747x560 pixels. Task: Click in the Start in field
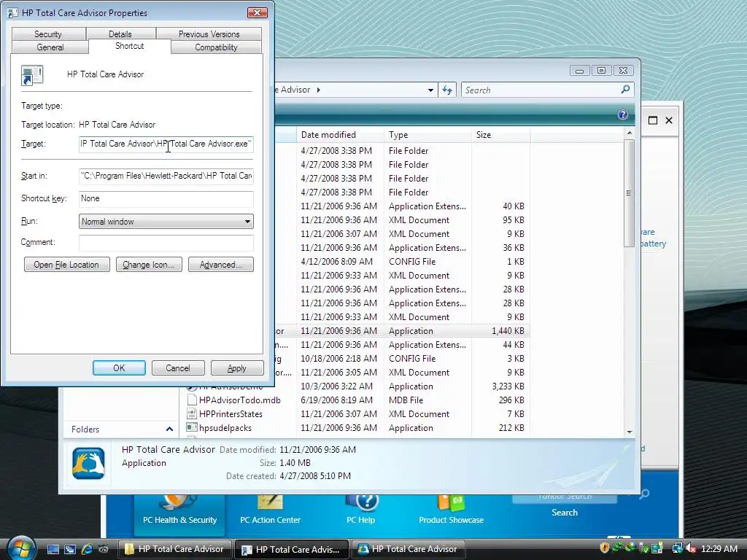[x=166, y=176]
